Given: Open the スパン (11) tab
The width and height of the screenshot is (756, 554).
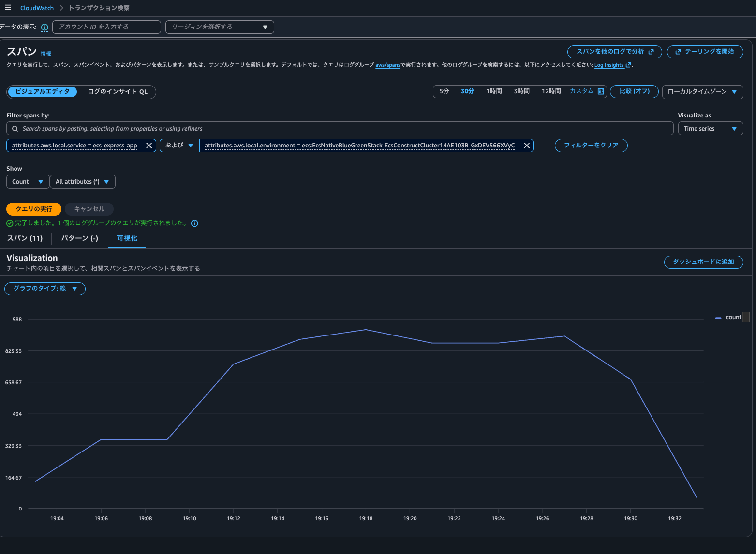Looking at the screenshot, I should click(x=25, y=238).
